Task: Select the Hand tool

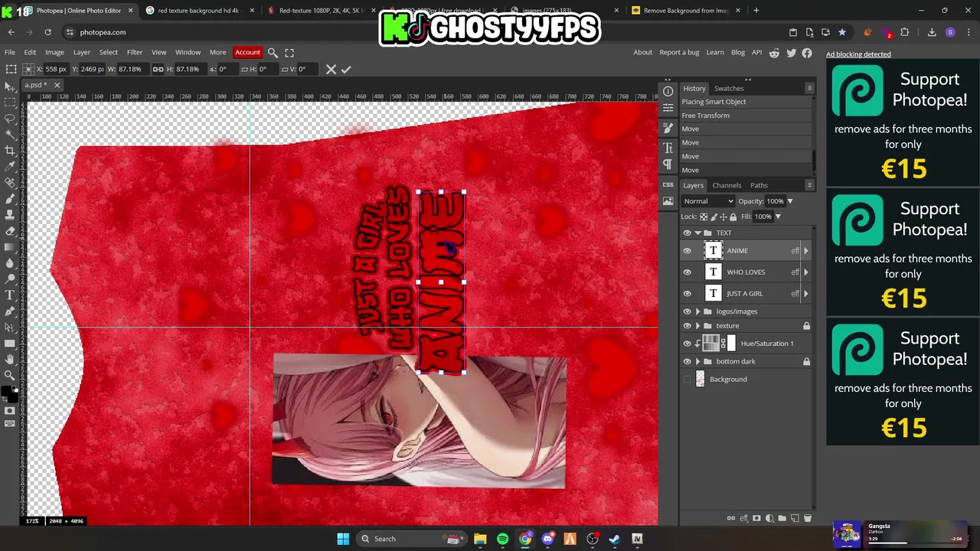Action: point(10,359)
